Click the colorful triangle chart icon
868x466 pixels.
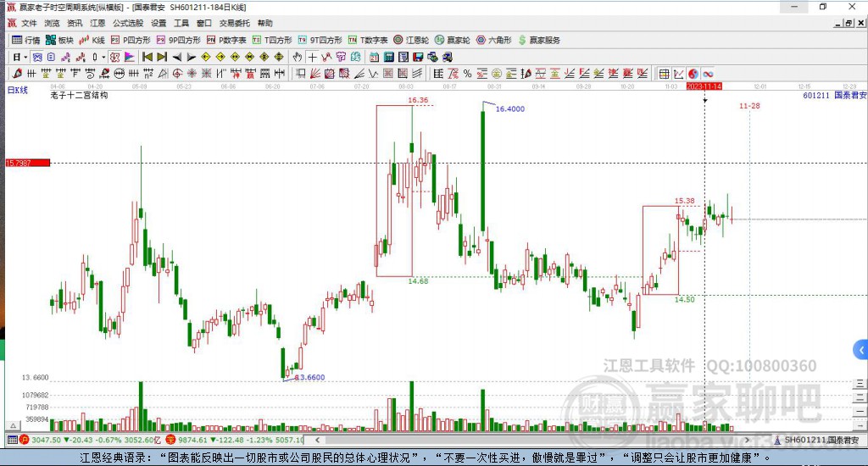pyautogui.click(x=129, y=57)
